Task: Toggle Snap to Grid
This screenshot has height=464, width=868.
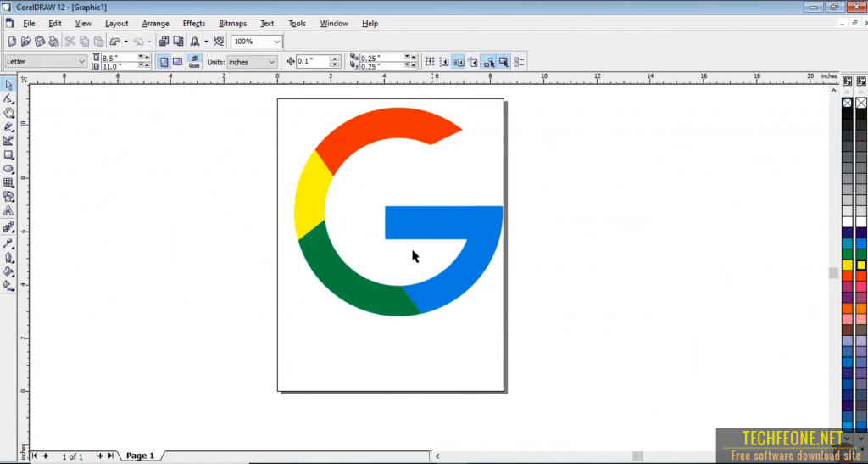Action: point(430,62)
